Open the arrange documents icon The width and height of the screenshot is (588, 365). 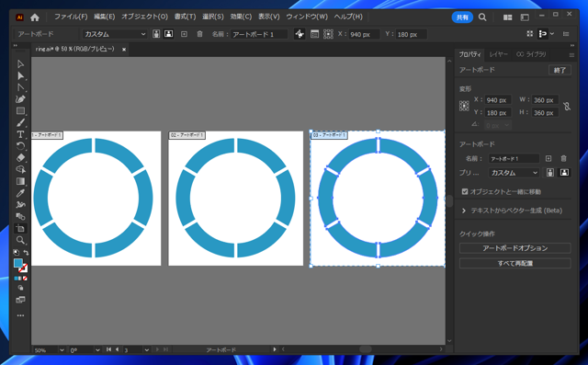508,17
